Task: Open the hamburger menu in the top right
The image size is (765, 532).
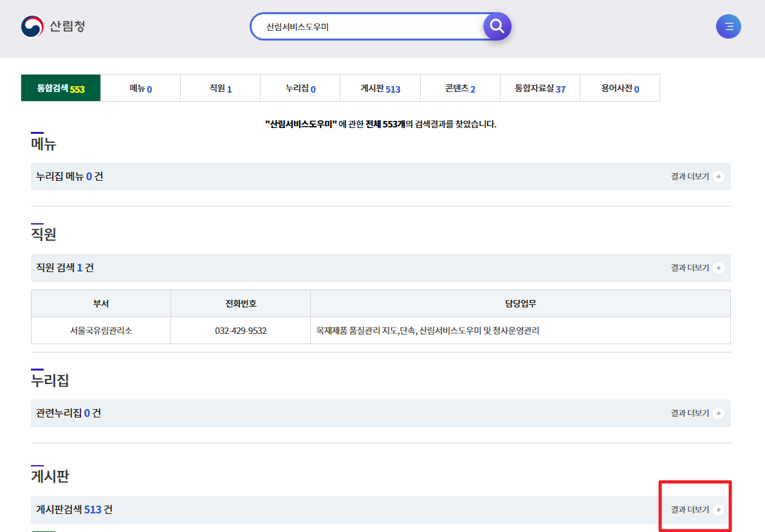Action: [728, 26]
